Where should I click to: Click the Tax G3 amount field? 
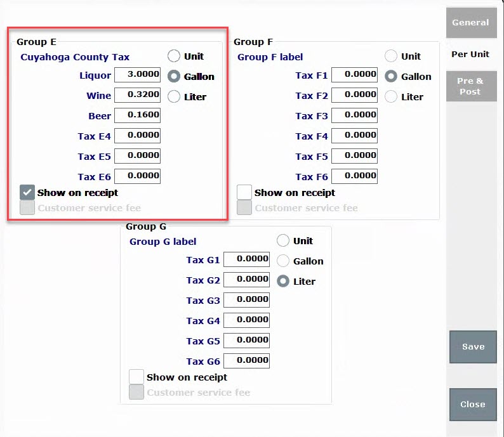[x=246, y=299]
